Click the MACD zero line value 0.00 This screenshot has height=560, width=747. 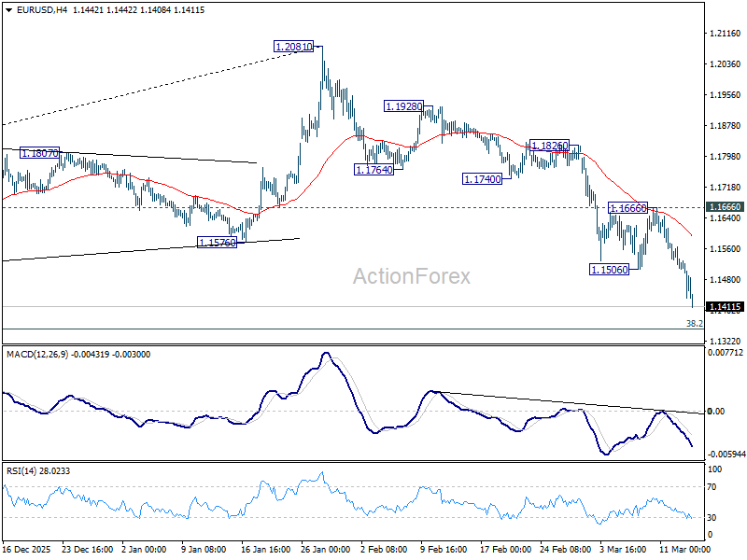717,410
